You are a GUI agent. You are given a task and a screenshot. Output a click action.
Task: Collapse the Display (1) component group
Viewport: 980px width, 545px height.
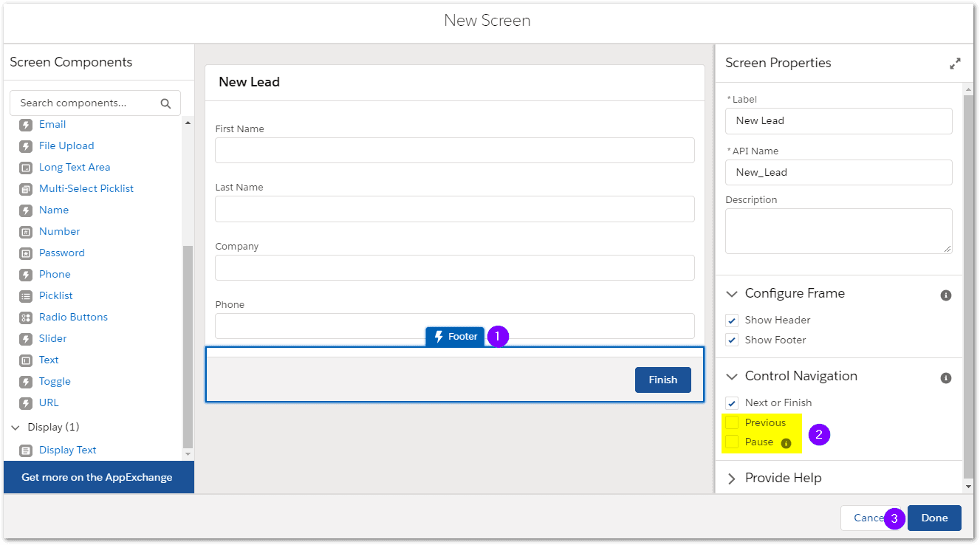coord(16,428)
